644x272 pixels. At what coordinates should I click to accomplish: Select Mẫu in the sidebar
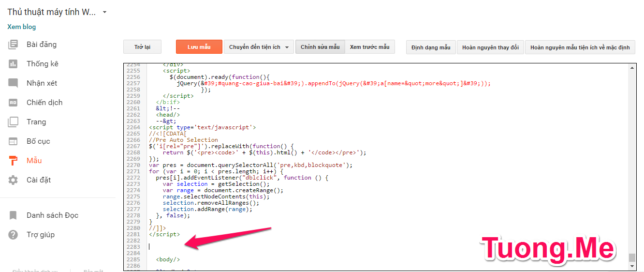point(34,161)
